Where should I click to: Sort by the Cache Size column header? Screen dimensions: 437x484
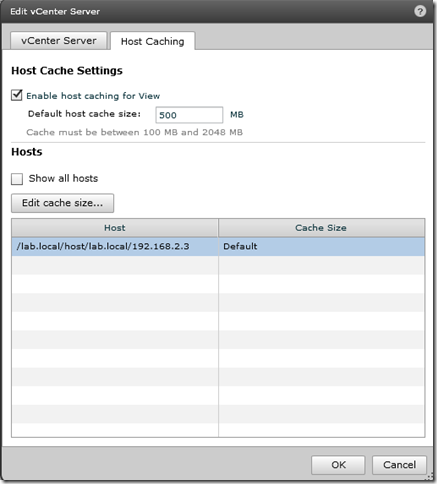click(x=321, y=228)
